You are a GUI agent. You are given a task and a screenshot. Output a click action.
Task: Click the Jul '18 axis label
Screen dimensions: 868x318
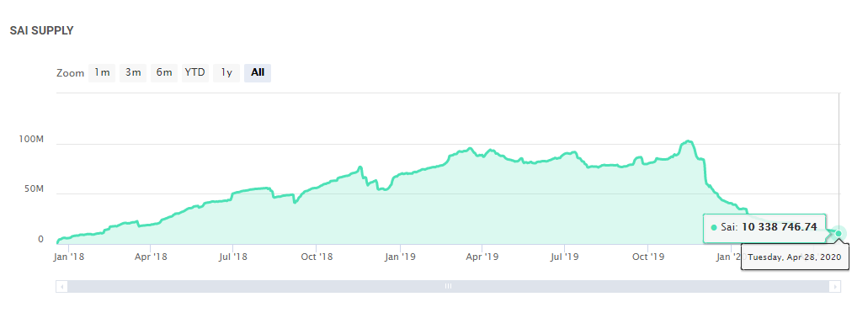click(x=233, y=257)
